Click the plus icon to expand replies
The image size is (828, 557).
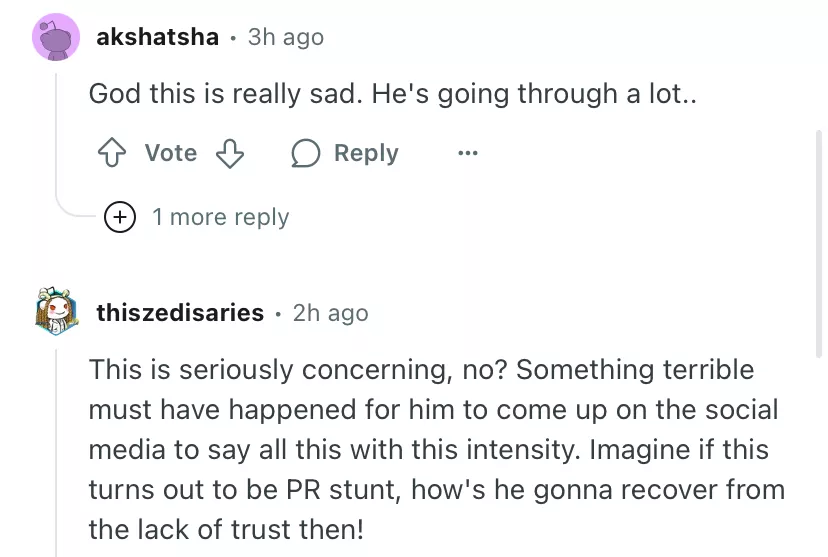tap(121, 217)
